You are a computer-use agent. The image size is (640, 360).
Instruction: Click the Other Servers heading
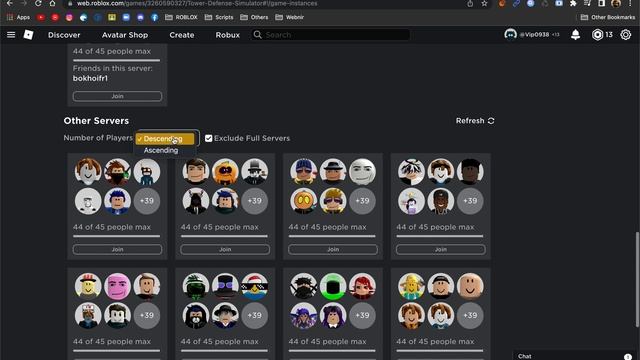[96, 121]
